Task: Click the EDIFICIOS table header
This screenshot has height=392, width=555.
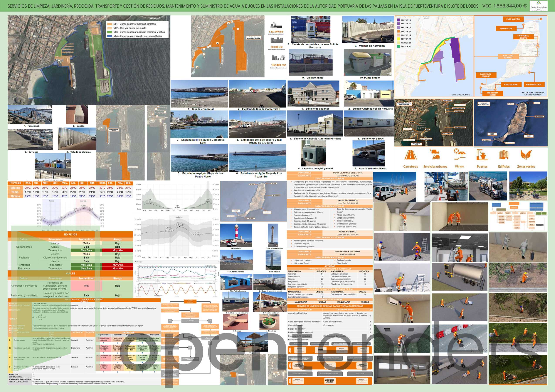Action: point(70,235)
